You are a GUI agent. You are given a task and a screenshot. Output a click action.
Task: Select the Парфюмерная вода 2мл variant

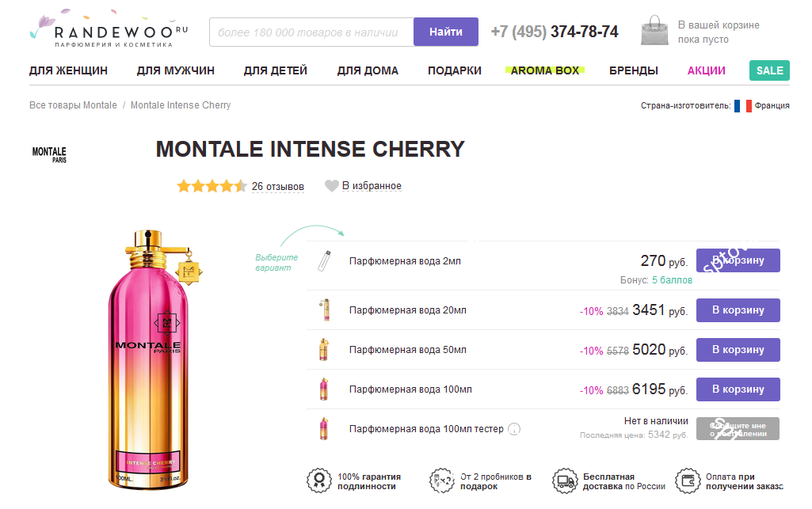point(405,260)
